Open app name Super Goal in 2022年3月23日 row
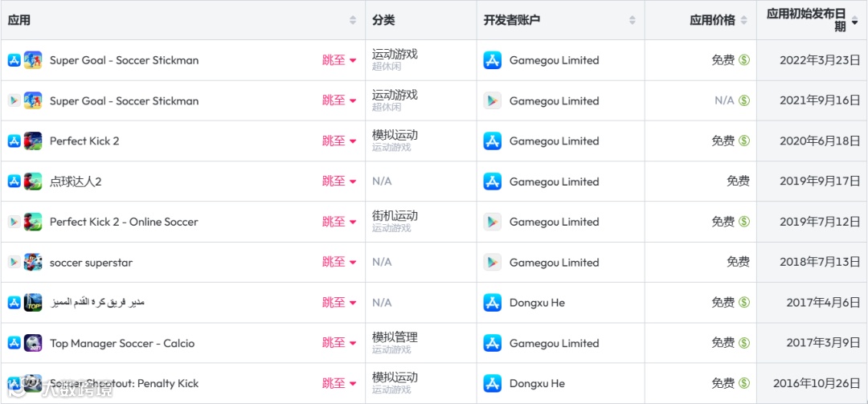The width and height of the screenshot is (868, 404). coord(124,60)
